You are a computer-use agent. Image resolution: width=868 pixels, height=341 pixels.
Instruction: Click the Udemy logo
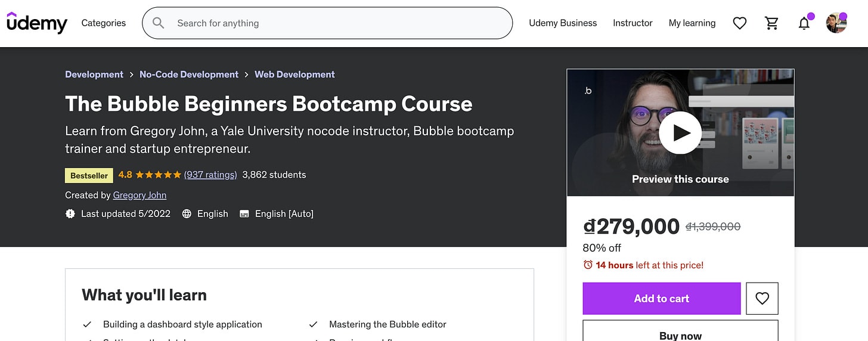coord(37,23)
